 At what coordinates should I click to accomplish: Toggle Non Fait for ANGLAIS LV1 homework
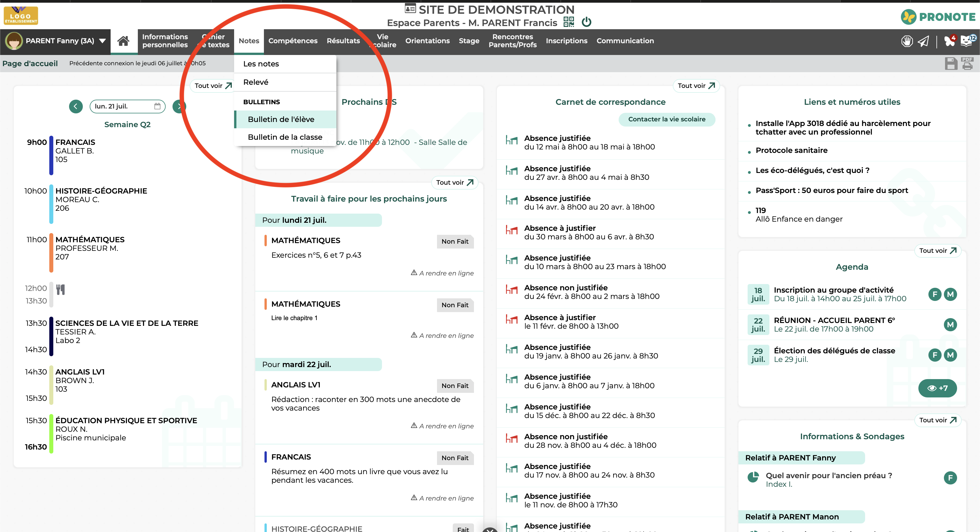click(x=455, y=386)
